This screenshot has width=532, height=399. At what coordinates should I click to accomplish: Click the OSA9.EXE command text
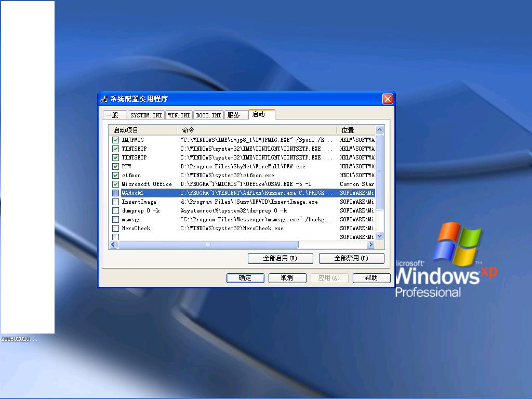[x=246, y=184]
